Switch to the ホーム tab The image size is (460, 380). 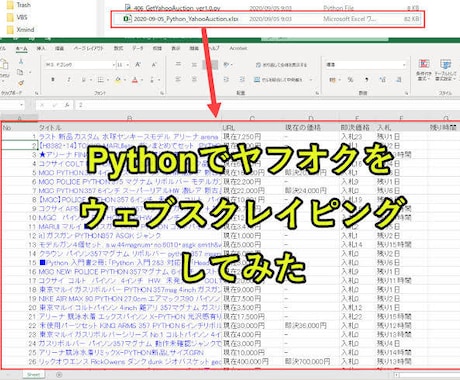[x=22, y=49]
